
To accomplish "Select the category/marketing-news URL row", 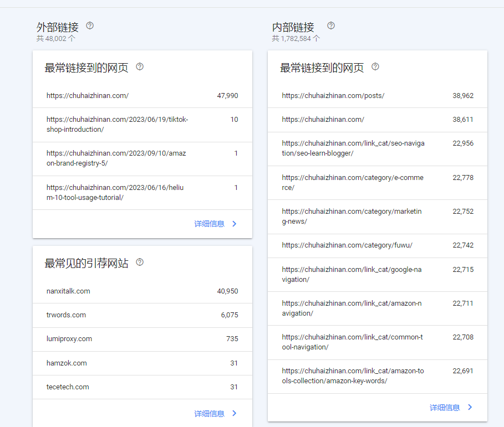I will (378, 217).
